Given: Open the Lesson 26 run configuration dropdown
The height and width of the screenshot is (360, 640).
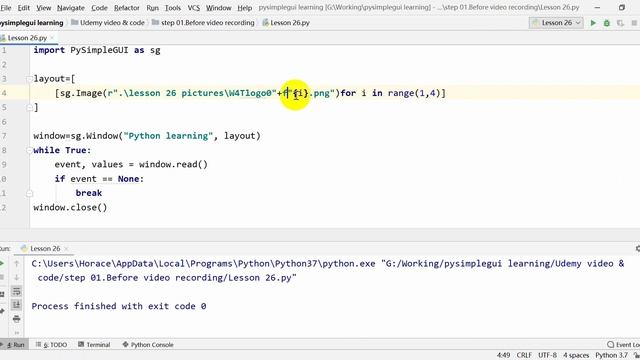Looking at the screenshot, I should tap(556, 23).
